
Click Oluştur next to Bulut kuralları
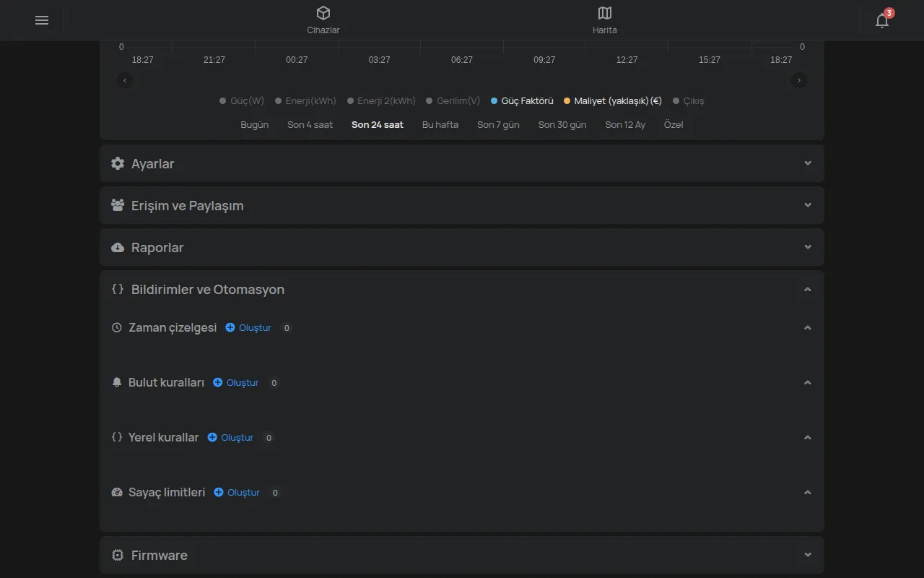pos(235,382)
